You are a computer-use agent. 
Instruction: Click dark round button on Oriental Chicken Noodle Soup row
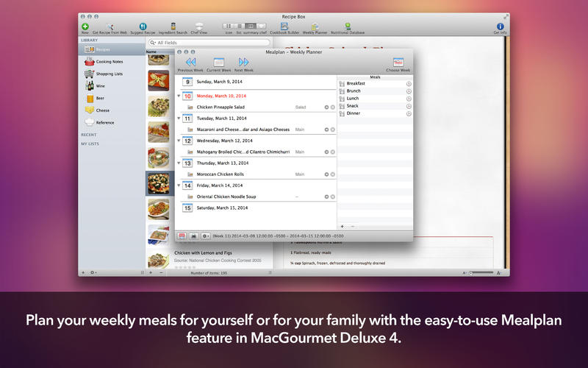click(x=326, y=197)
